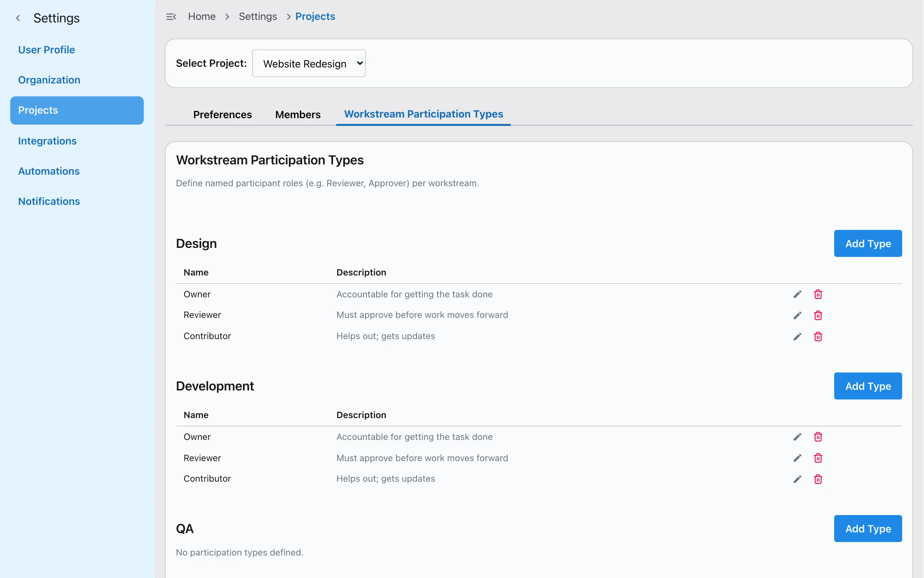Go to Settings via breadcrumb

258,16
